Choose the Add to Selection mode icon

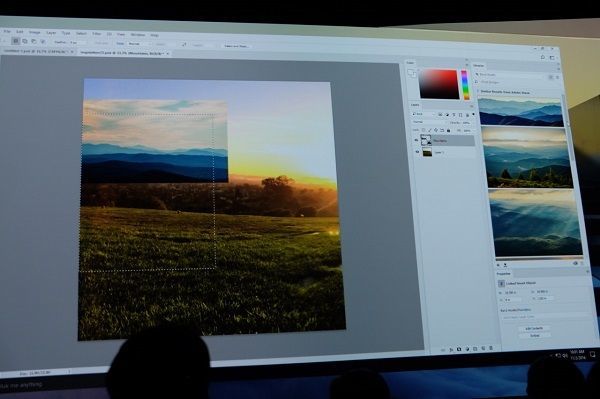click(x=25, y=41)
